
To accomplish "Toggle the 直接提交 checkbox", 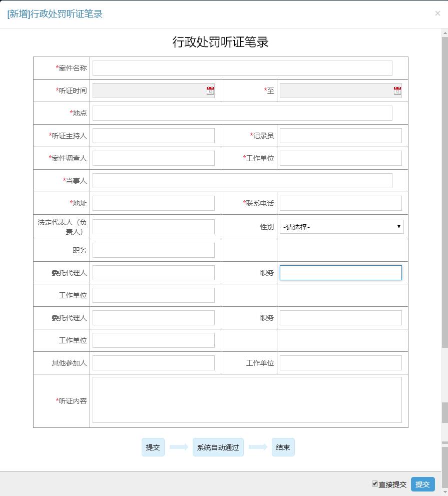I will (374, 483).
